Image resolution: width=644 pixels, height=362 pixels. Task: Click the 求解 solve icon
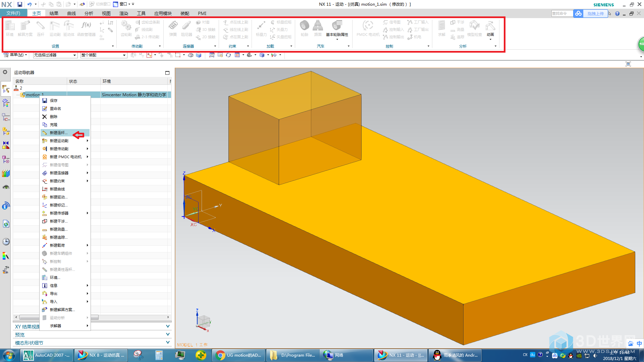pos(441,28)
